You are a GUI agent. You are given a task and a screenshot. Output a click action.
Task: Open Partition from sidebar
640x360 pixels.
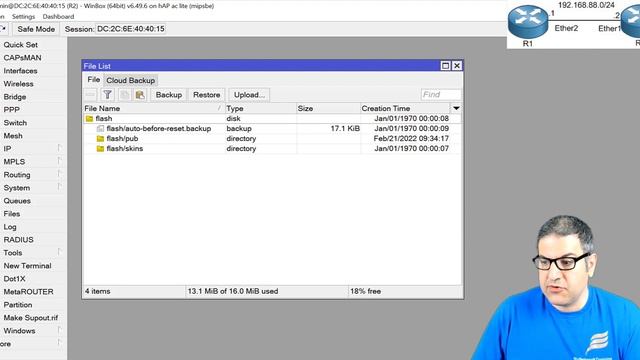[x=18, y=305]
